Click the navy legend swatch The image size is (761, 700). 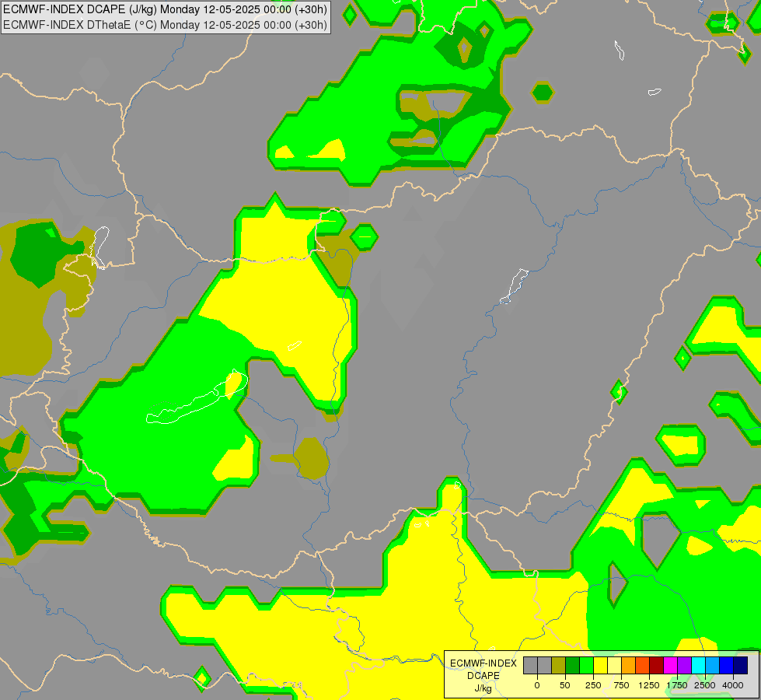[740, 666]
